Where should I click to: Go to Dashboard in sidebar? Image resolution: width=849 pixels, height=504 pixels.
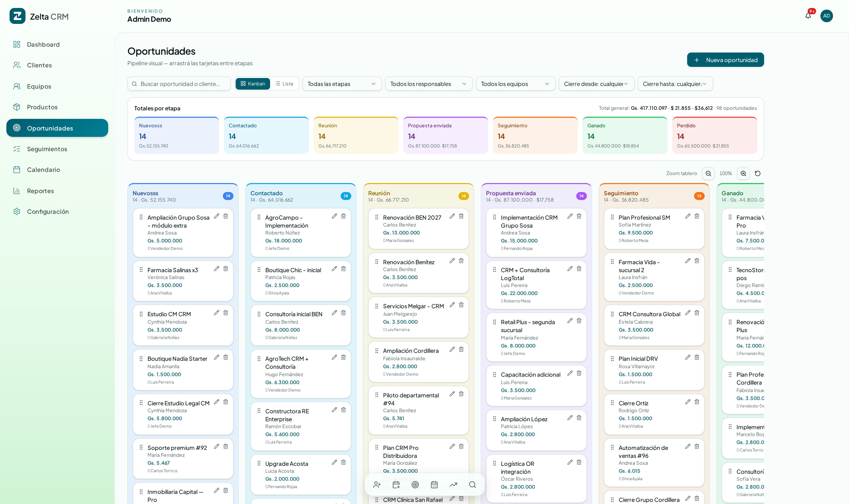[x=57, y=45]
